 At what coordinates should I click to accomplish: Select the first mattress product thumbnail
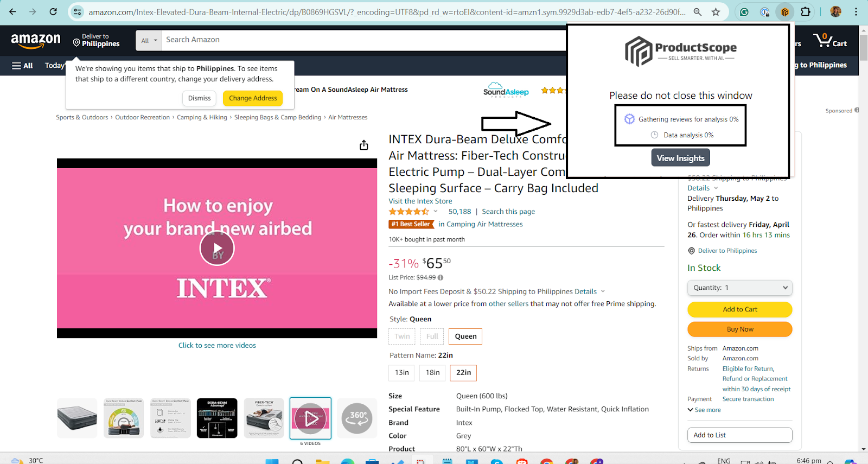(x=77, y=418)
